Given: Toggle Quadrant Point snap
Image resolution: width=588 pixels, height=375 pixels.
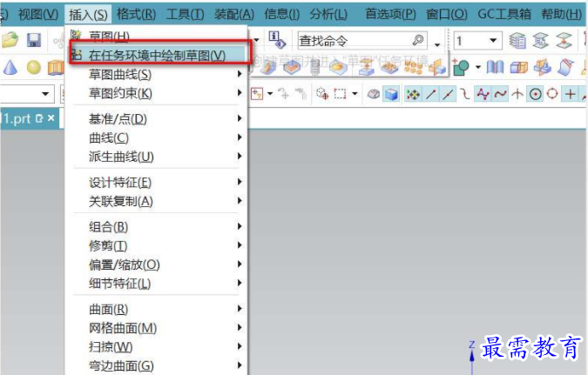Looking at the screenshot, I should (x=552, y=94).
